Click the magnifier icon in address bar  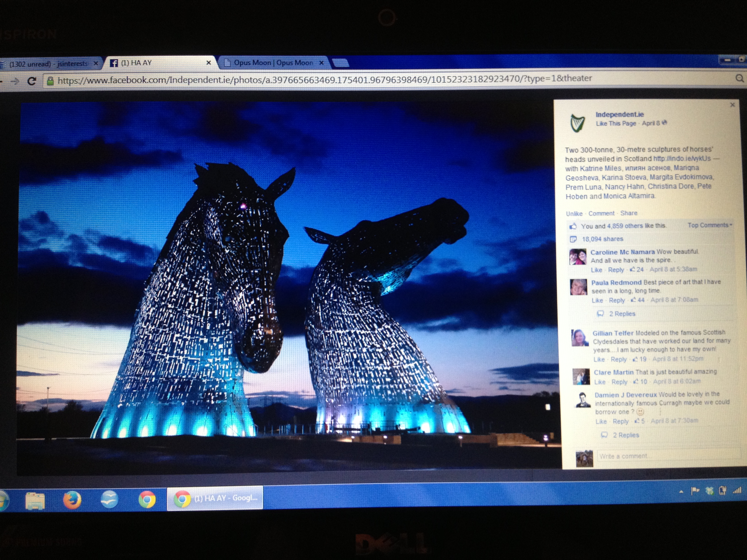coord(740,78)
